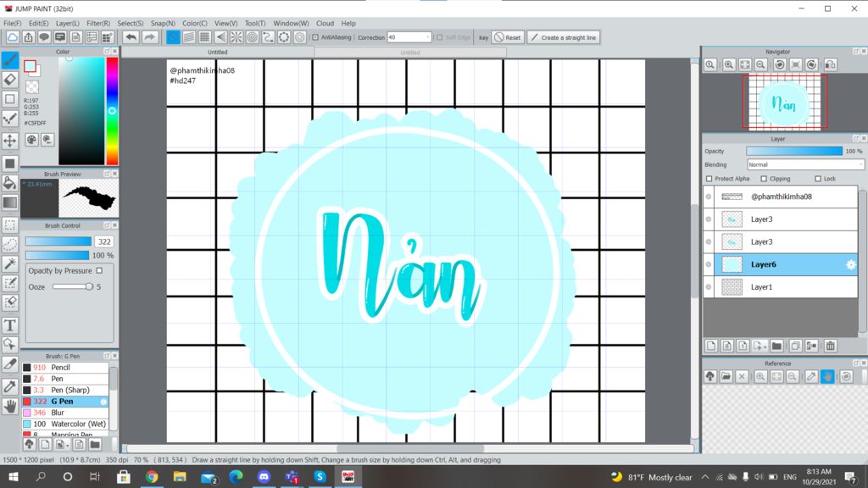Float the Brush Control panel
Viewport: 868px width, 488px height.
pos(107,225)
